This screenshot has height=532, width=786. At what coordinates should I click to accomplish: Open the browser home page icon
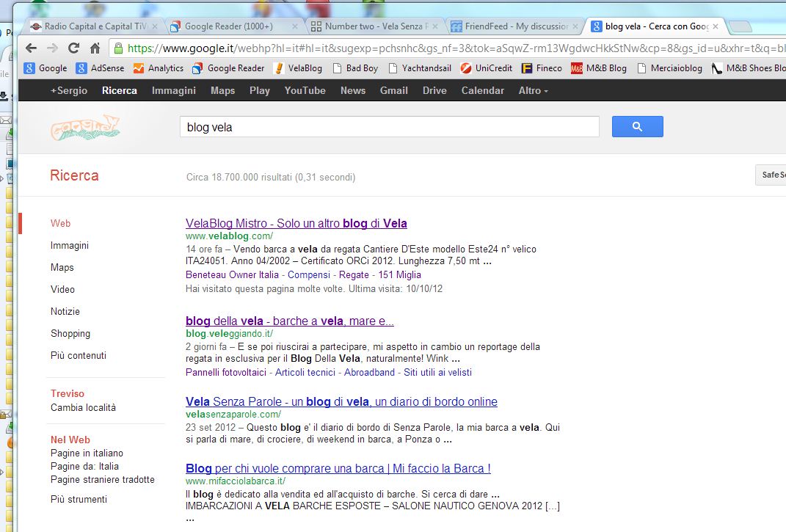(x=95, y=48)
